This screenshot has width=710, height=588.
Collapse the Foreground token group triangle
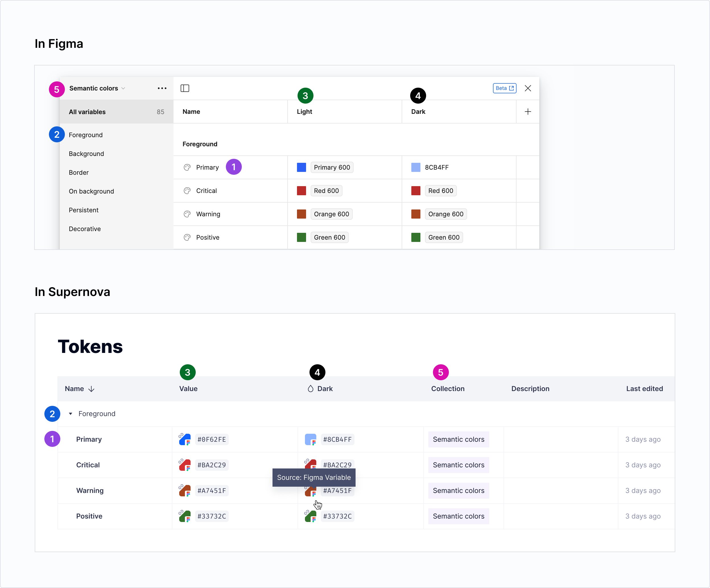[70, 414]
